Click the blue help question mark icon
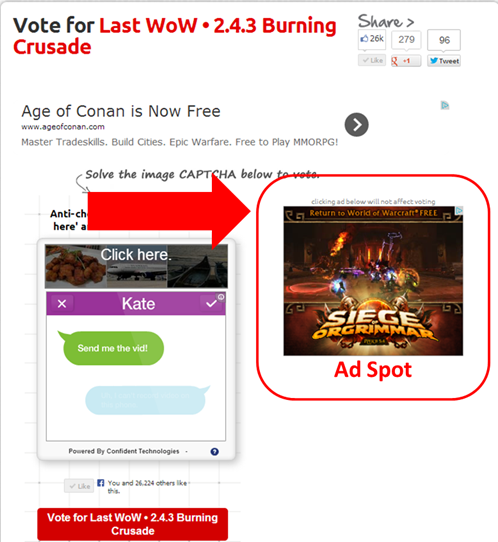The width and height of the screenshot is (498, 542). click(x=215, y=451)
